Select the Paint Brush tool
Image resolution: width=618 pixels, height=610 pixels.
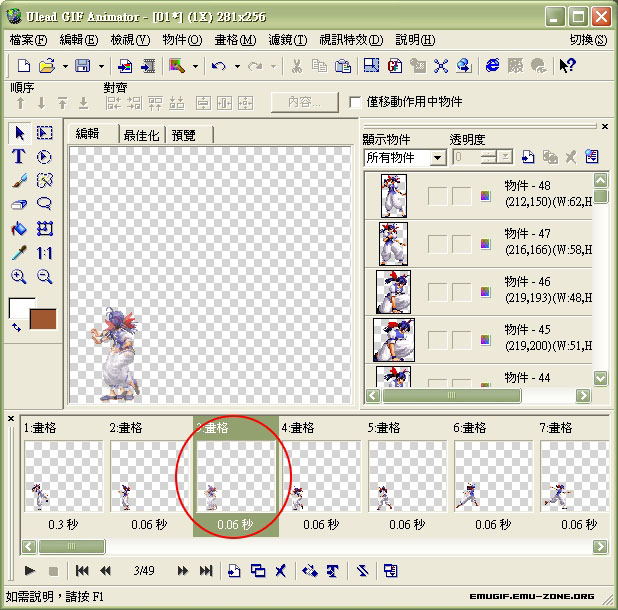19,180
